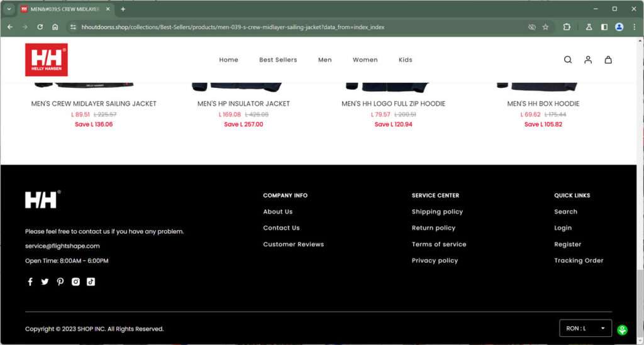Go back with browser back arrow
This screenshot has width=644, height=345.
click(x=10, y=27)
